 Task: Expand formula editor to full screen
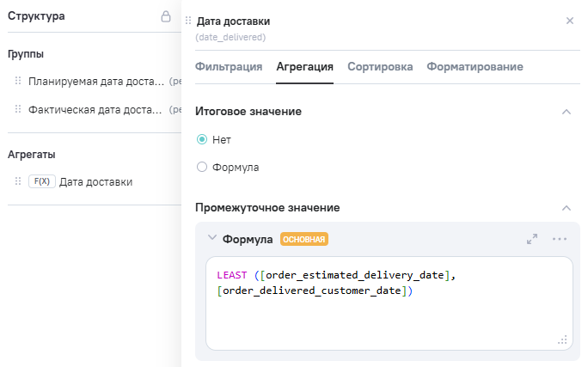click(532, 239)
